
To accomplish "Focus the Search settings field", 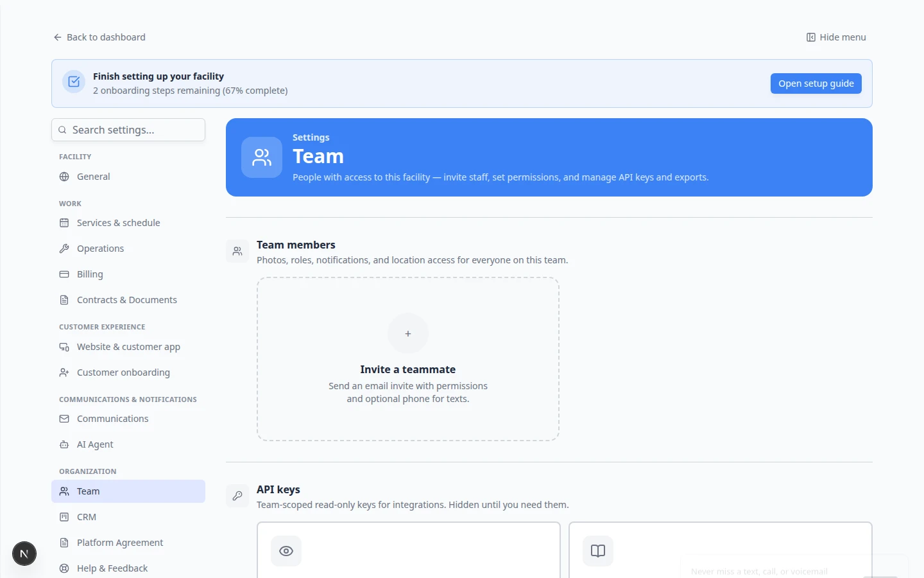I will click(128, 130).
